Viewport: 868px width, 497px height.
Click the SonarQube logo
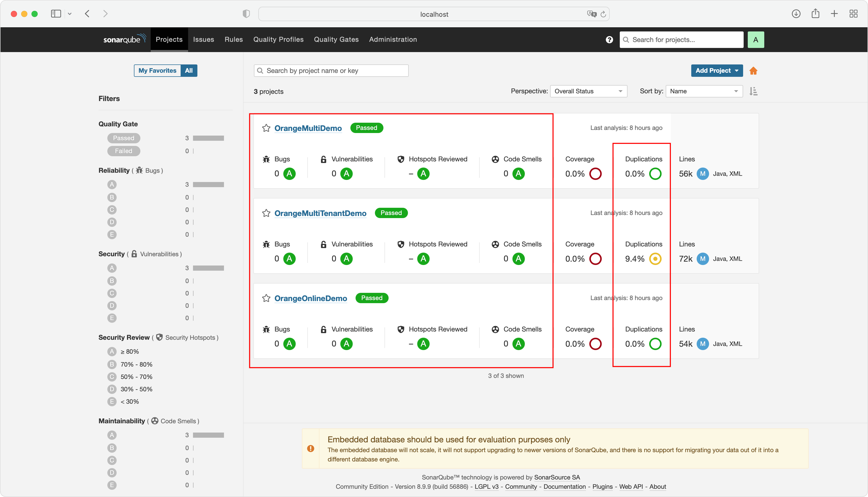[125, 39]
